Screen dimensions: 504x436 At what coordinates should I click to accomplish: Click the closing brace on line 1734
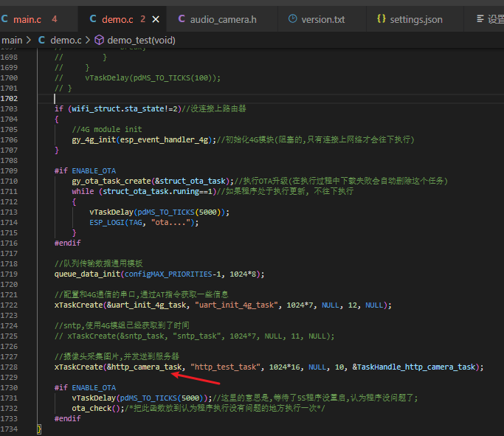(39, 429)
